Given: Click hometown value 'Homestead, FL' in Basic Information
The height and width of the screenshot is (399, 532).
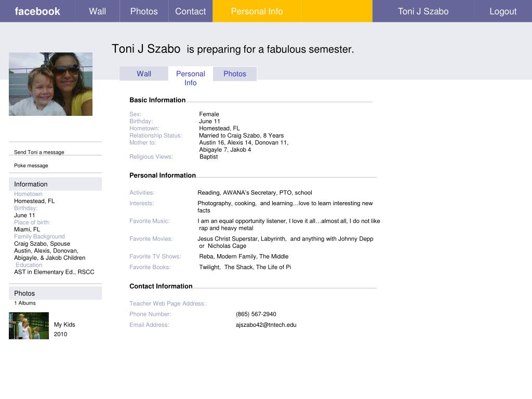Looking at the screenshot, I should [220, 128].
